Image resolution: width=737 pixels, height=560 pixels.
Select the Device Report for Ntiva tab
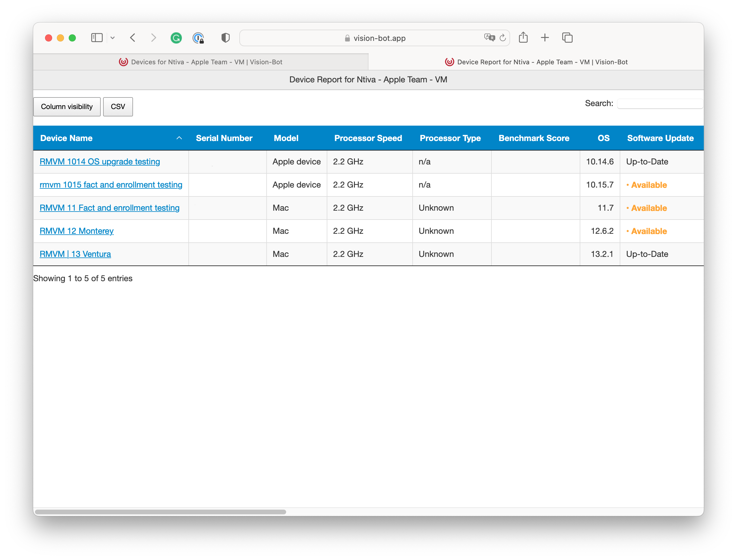coord(536,62)
